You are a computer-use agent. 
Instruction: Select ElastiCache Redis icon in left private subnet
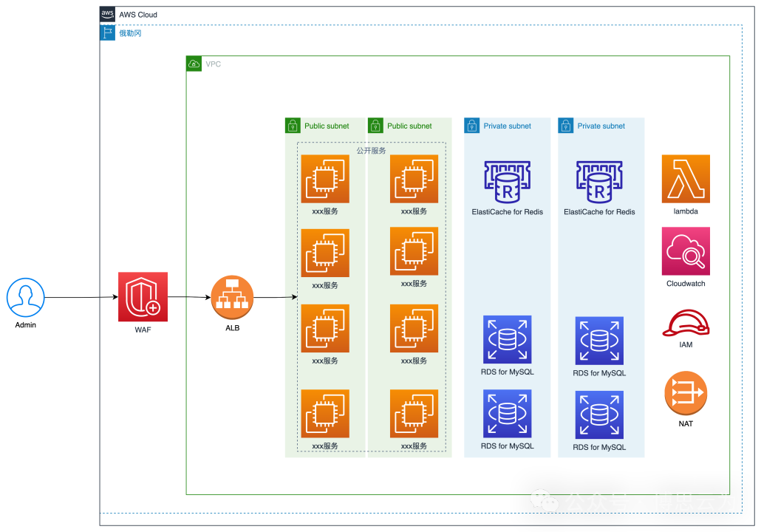click(x=507, y=182)
